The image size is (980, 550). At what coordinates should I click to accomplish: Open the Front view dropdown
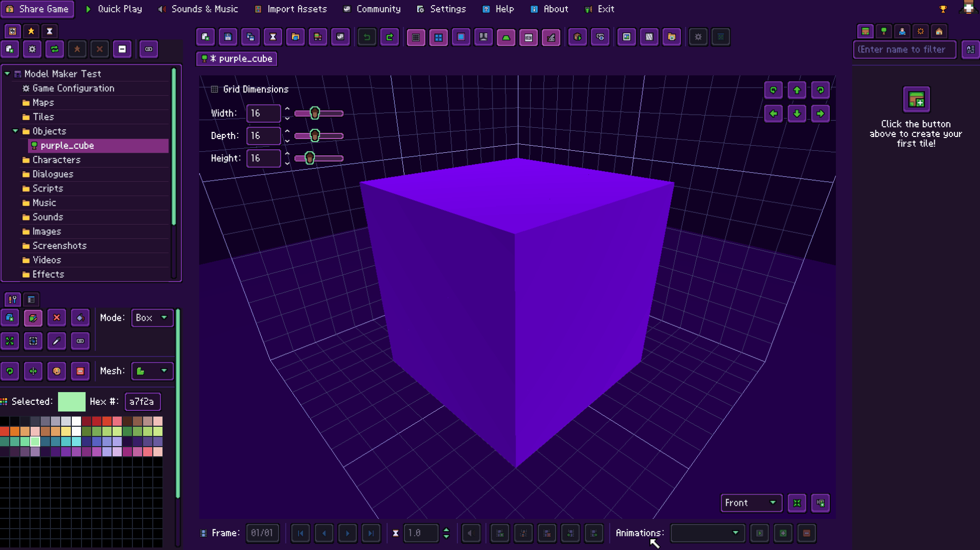coord(751,503)
